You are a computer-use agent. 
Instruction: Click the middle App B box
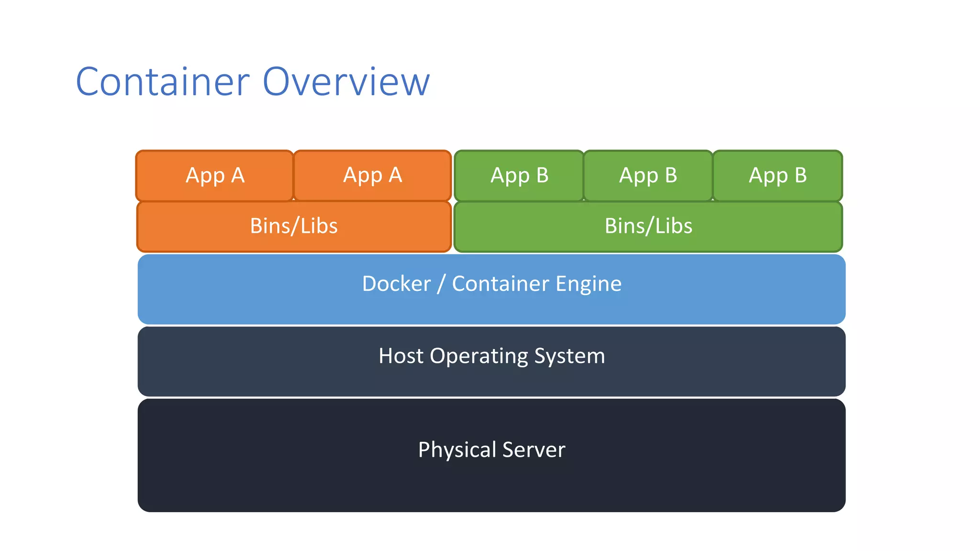click(648, 176)
